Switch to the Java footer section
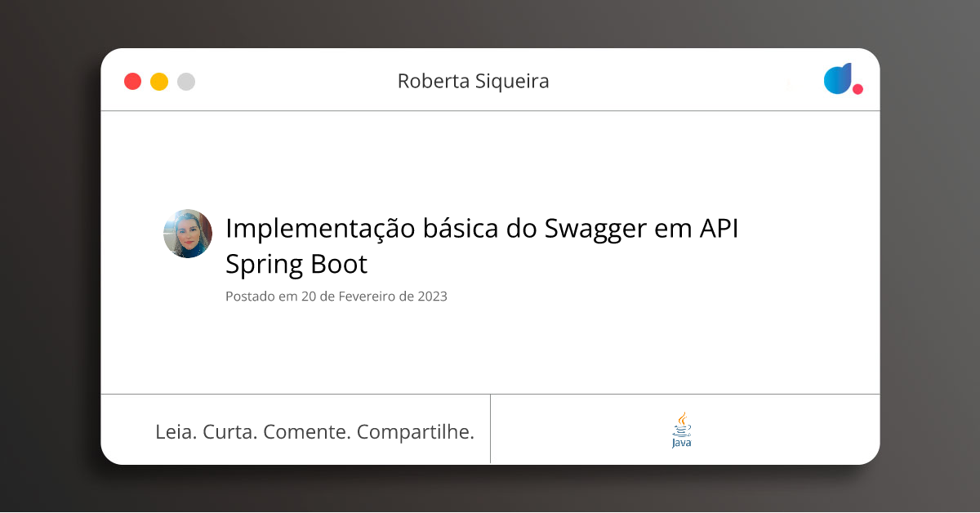 click(686, 429)
